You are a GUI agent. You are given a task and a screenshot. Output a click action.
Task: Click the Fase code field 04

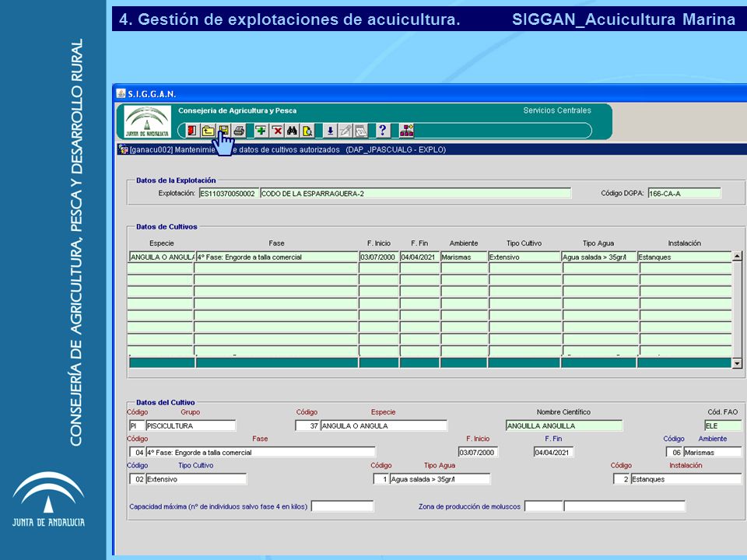[x=137, y=453]
